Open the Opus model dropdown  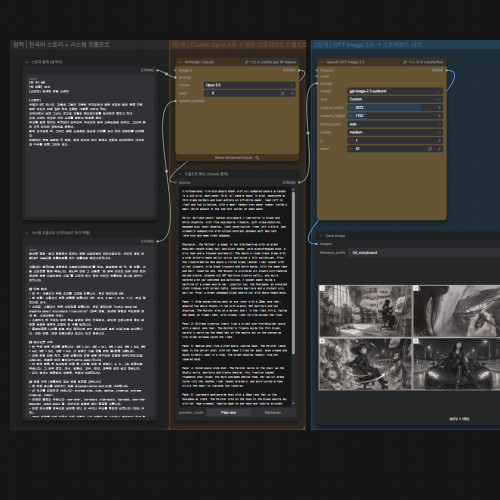249,85
